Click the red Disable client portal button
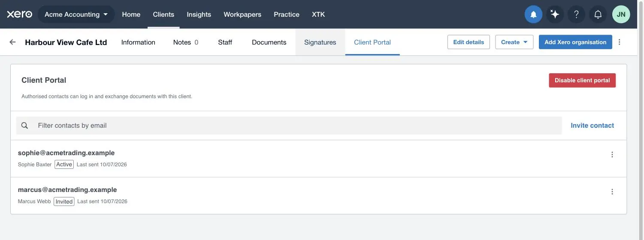The height and width of the screenshot is (240, 644). pyautogui.click(x=582, y=80)
